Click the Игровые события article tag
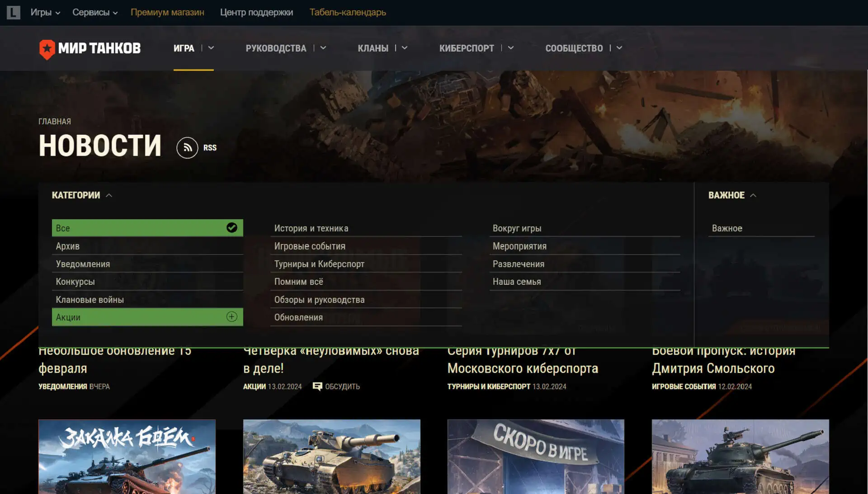Image resolution: width=868 pixels, height=494 pixels. pos(684,386)
